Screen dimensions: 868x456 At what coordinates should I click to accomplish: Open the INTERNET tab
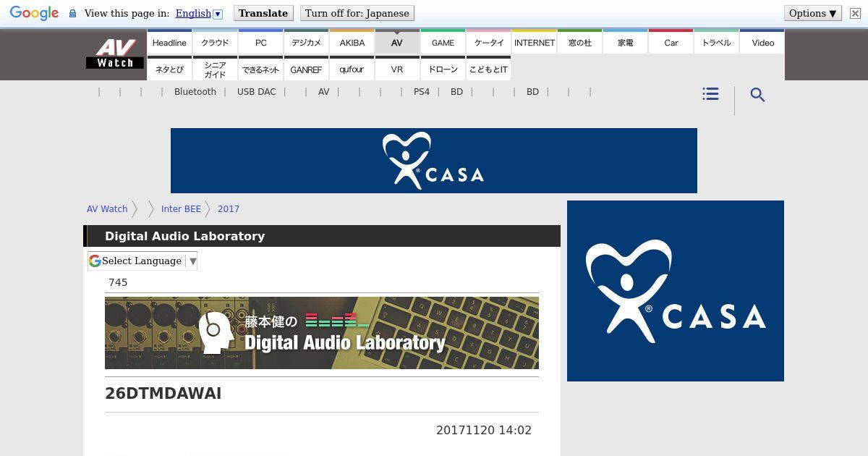[534, 42]
